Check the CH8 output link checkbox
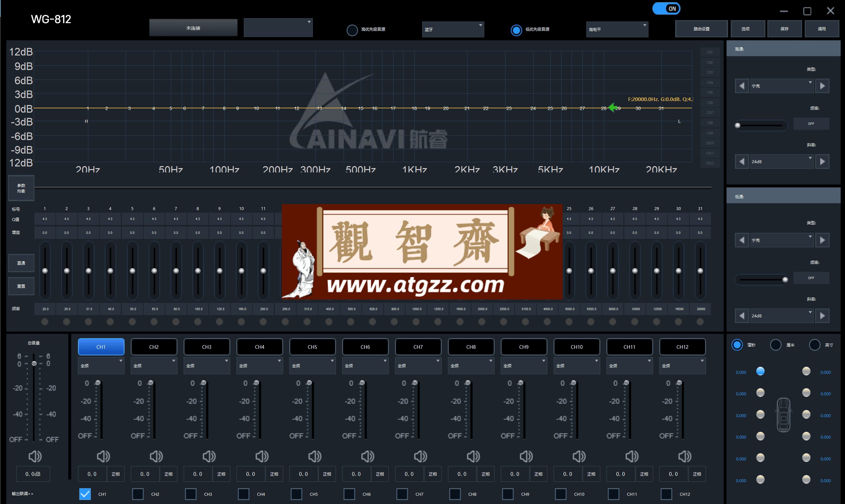This screenshot has width=845, height=504. pyautogui.click(x=455, y=494)
